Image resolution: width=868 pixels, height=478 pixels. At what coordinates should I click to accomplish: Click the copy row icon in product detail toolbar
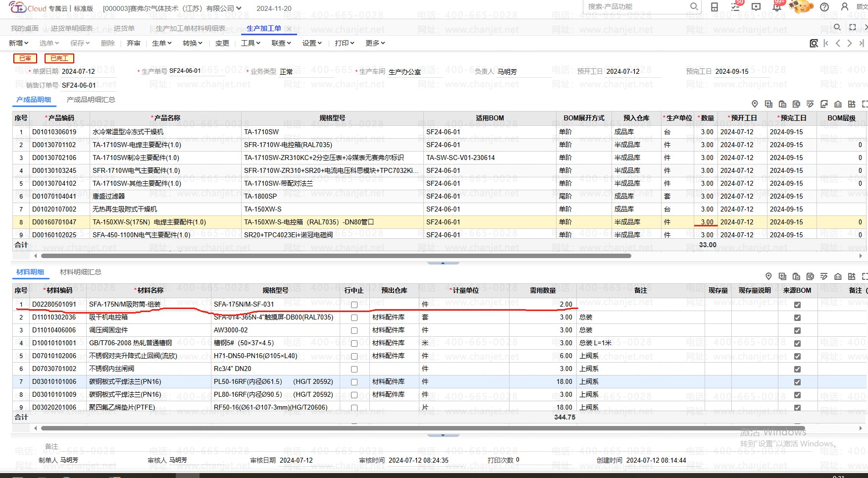(x=782, y=104)
